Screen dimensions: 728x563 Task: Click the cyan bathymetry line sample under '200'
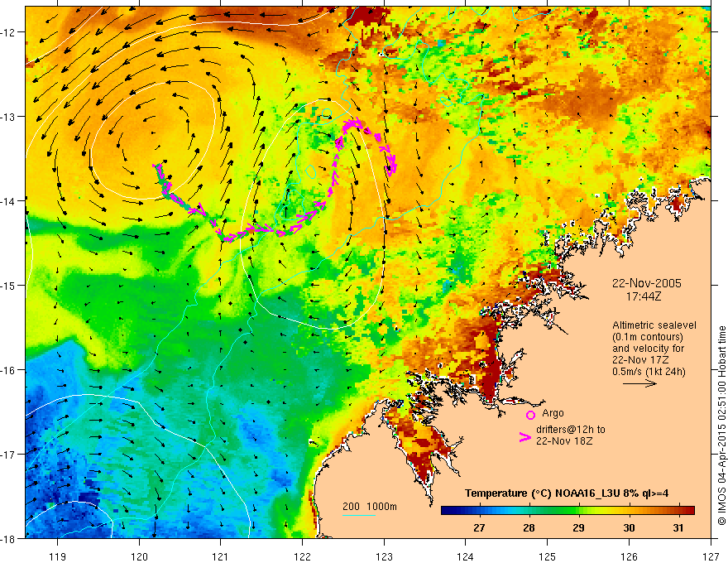pyautogui.click(x=359, y=515)
